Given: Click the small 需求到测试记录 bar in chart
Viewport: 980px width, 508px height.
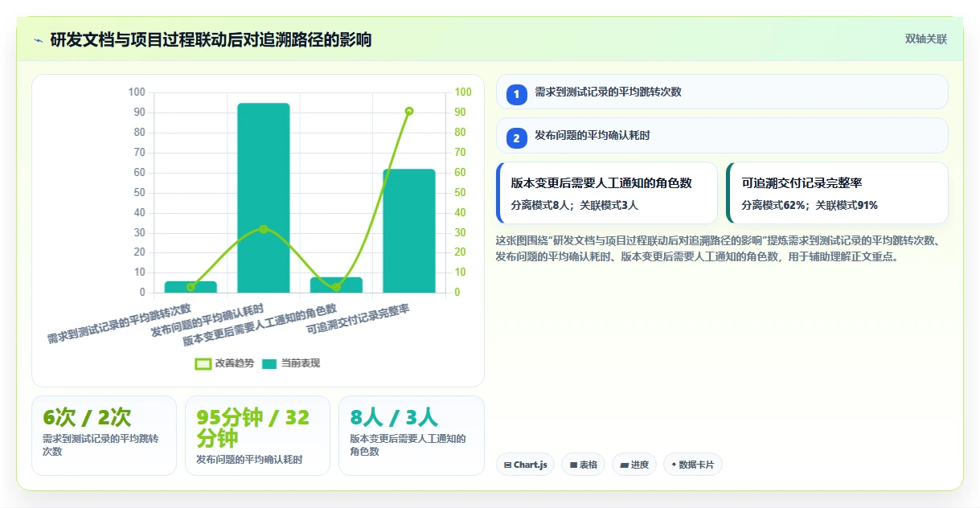Looking at the screenshot, I should coord(191,287).
